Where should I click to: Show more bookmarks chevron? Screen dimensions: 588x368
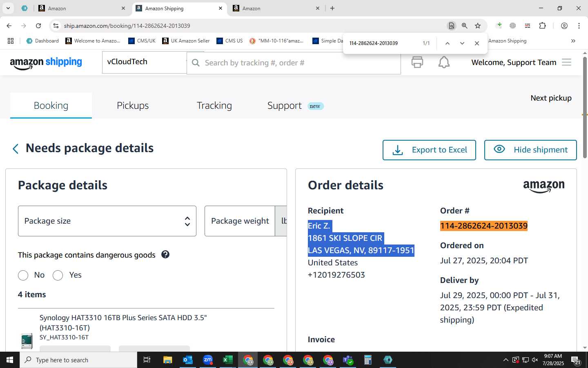click(573, 41)
